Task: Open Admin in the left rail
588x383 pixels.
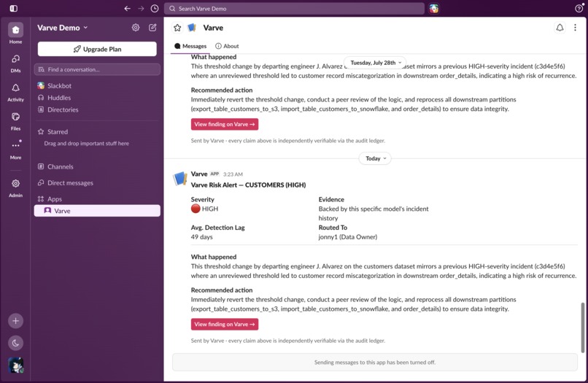Action: (15, 187)
